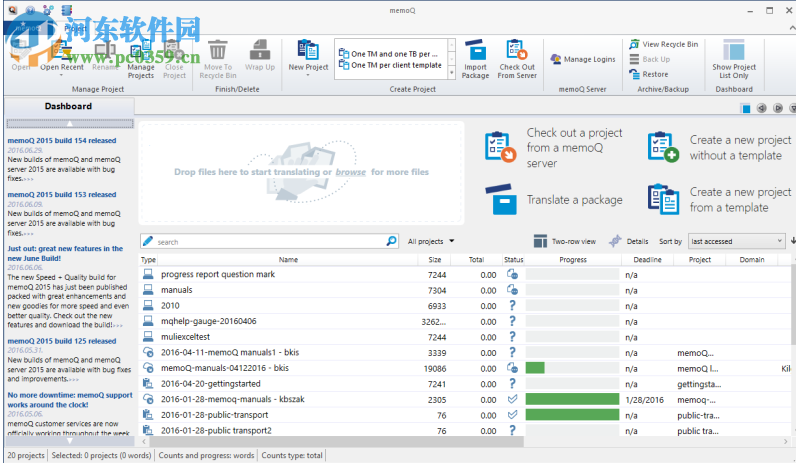Click View Recycle Bin
Image resolution: width=796 pixels, height=463 pixels.
point(664,44)
